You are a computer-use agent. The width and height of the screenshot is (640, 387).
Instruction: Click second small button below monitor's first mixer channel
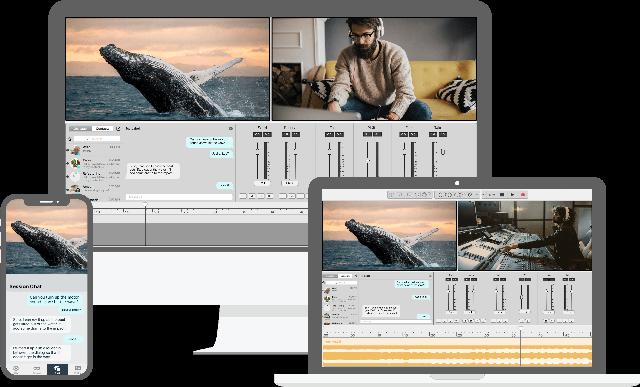point(252,196)
